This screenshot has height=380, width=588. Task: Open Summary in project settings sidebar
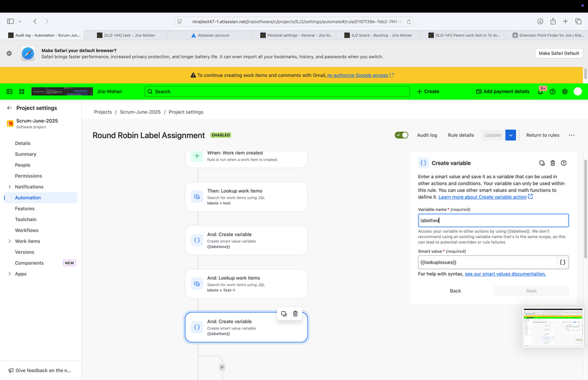tap(25, 154)
